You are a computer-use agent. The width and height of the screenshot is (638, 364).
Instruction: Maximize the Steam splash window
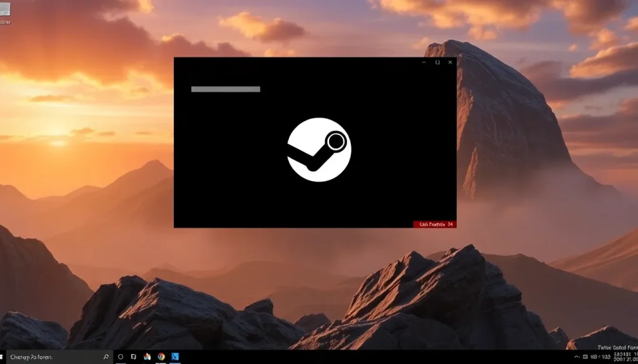(437, 62)
